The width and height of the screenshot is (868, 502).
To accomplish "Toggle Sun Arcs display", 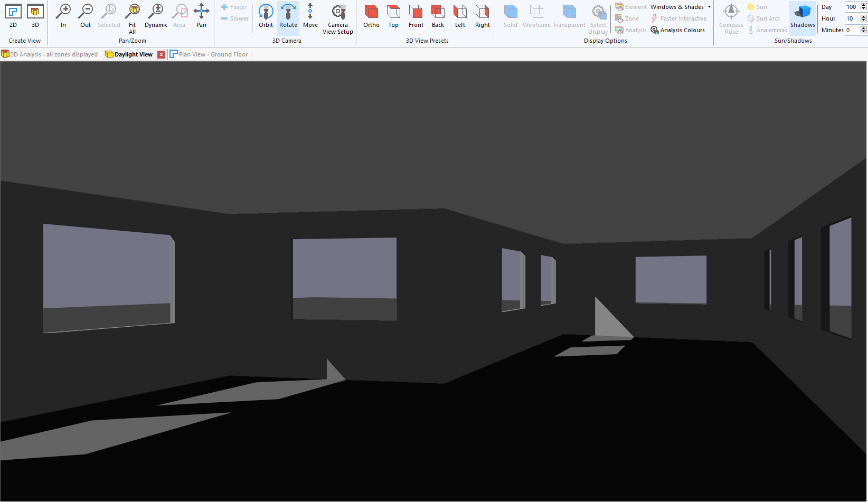I will (x=763, y=18).
